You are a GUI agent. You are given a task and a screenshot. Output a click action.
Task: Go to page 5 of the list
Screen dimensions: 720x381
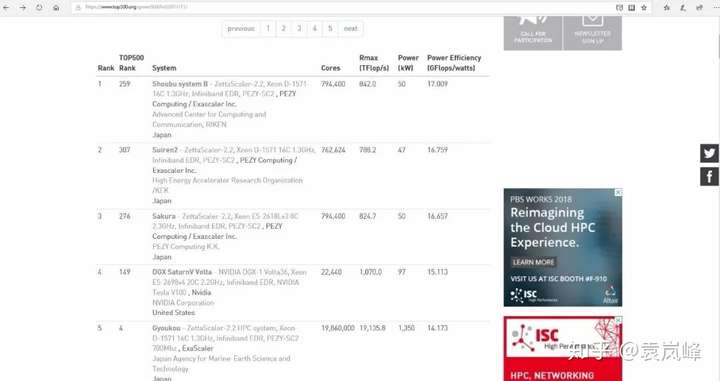(330, 28)
